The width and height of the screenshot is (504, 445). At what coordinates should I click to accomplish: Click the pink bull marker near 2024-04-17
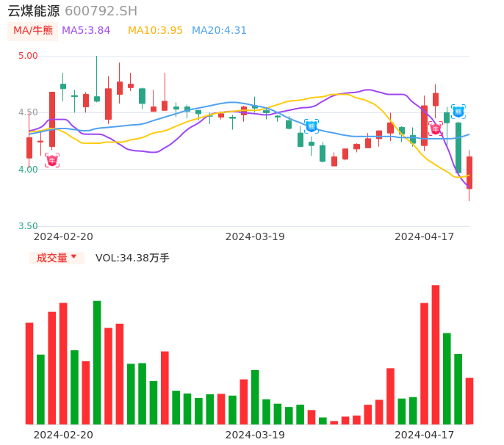pyautogui.click(x=436, y=129)
